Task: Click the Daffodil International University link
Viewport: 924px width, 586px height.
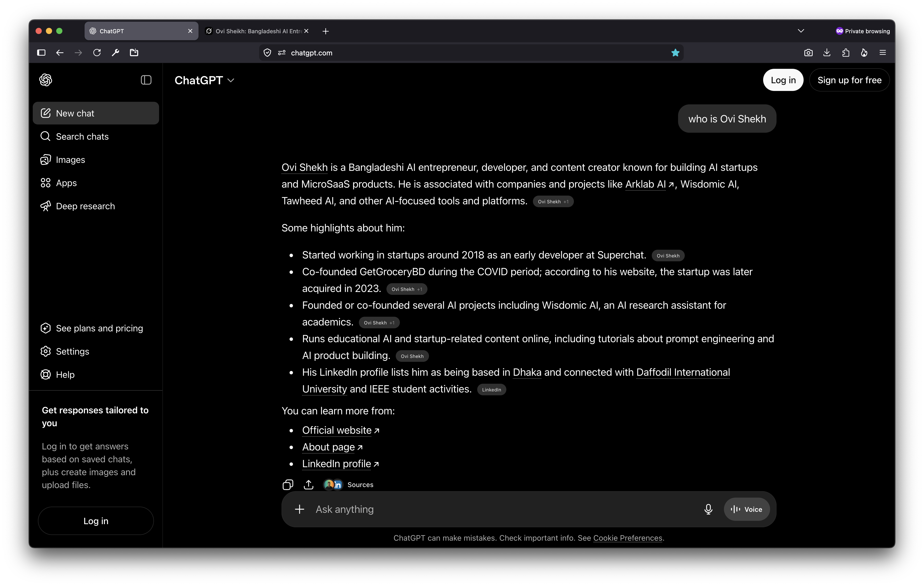Action: pyautogui.click(x=683, y=372)
